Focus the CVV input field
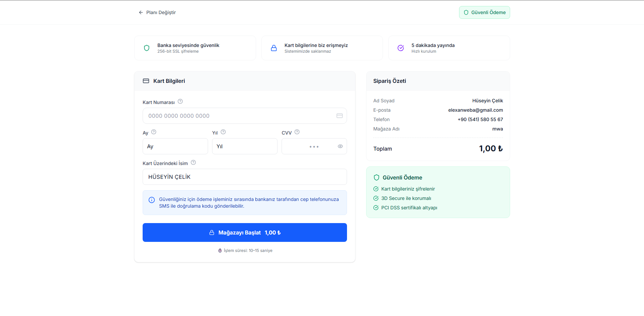The image size is (644, 316). [314, 146]
